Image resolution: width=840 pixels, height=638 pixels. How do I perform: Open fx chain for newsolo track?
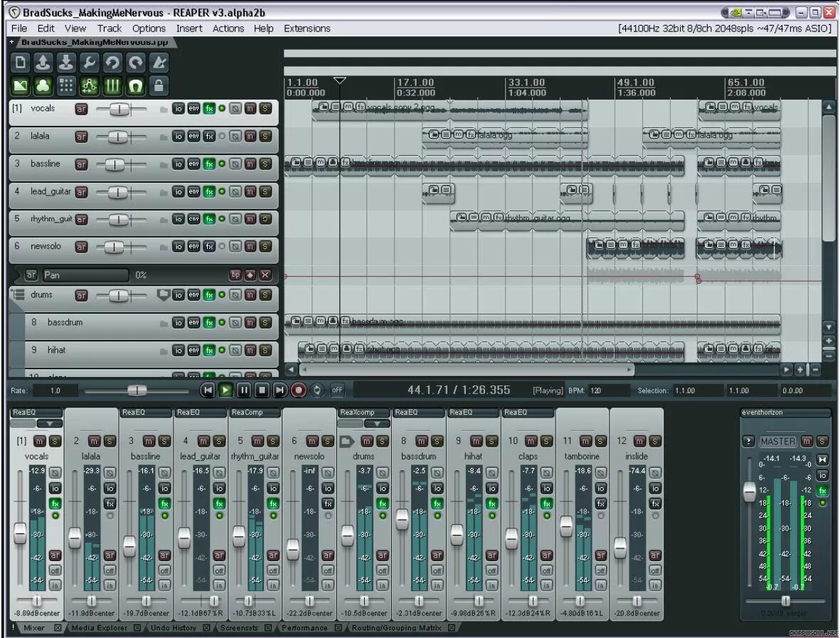coord(209,246)
